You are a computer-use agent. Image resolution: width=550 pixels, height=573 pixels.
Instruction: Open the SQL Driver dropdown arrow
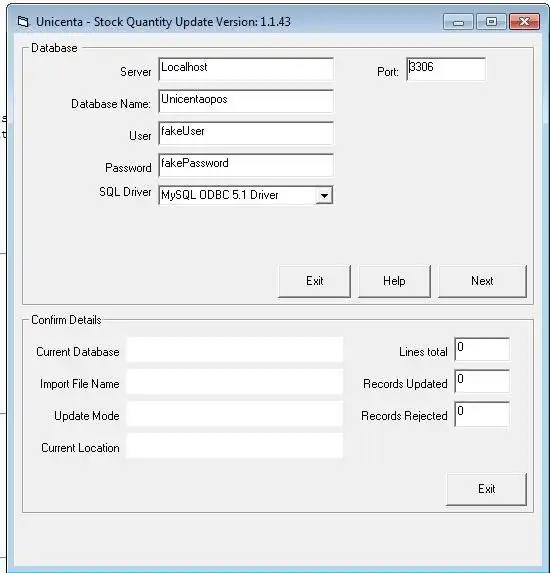324,195
